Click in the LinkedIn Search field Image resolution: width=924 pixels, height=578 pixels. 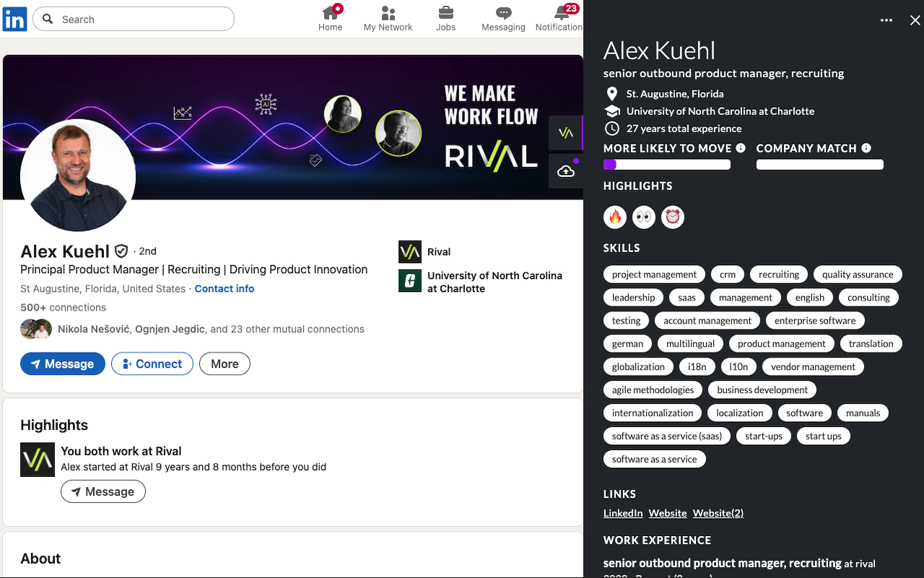tap(134, 19)
